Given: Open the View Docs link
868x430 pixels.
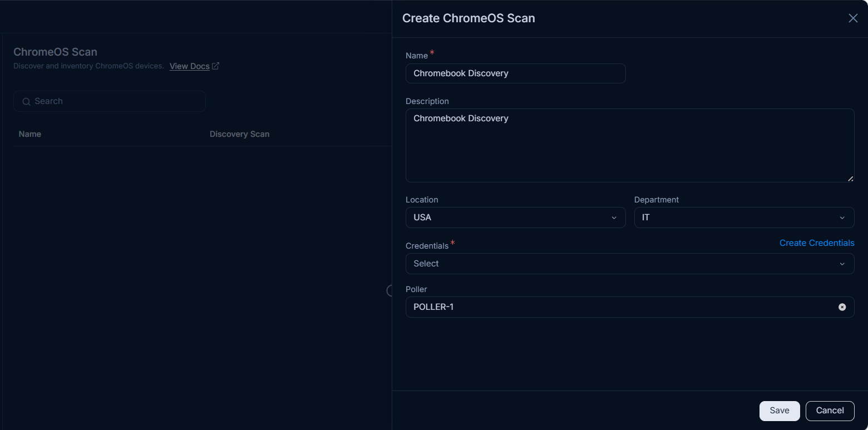Looking at the screenshot, I should (x=190, y=66).
